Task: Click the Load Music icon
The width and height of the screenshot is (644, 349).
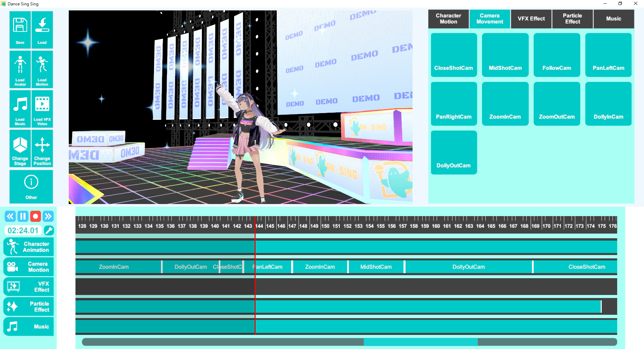Action: tap(20, 109)
